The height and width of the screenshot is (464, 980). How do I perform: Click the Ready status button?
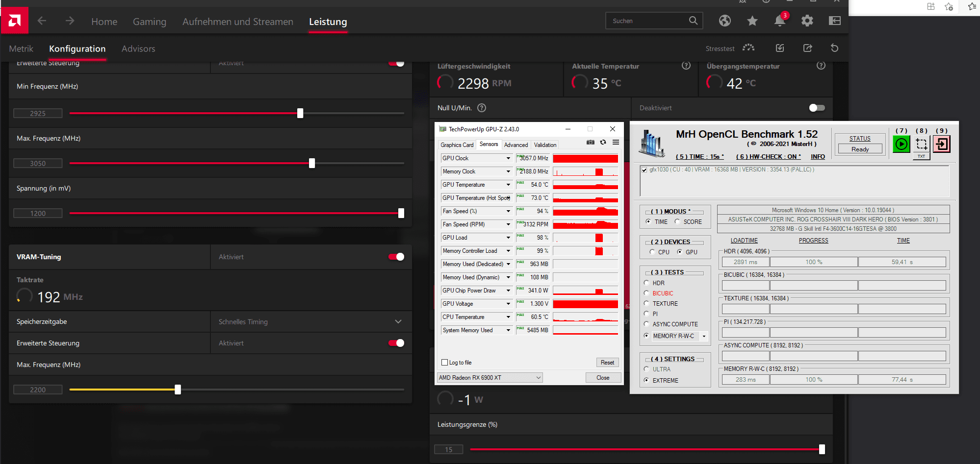click(860, 149)
